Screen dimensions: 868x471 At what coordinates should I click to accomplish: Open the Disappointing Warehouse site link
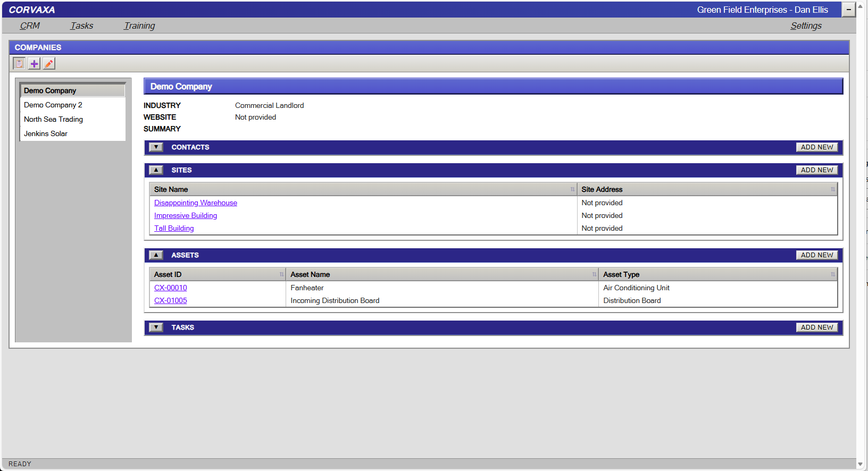[x=196, y=203]
